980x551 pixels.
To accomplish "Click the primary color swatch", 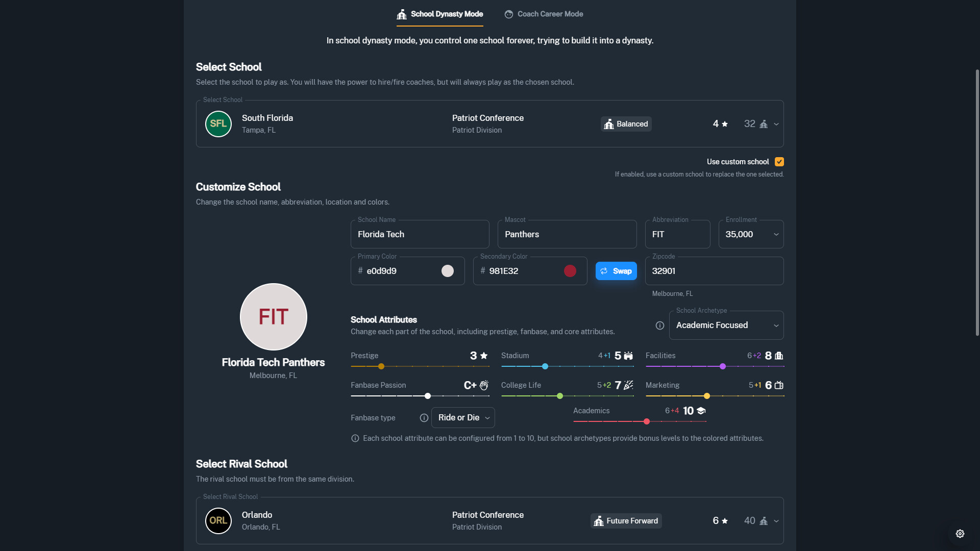I will coord(447,271).
